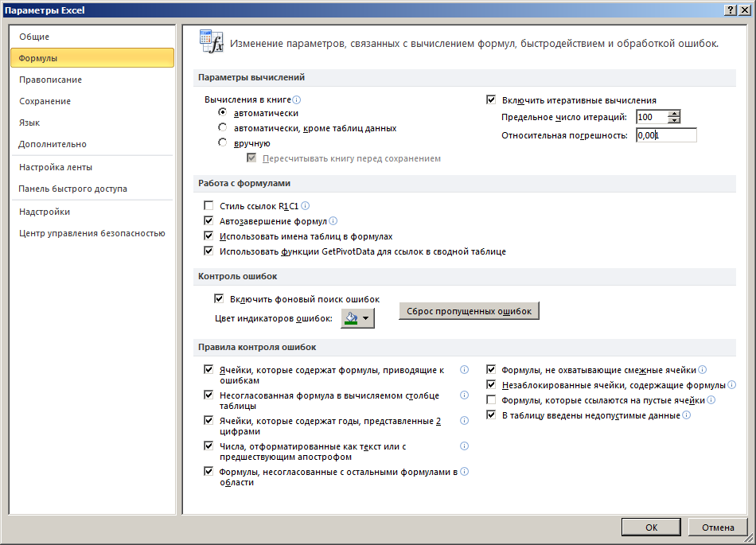Toggle Формулы, не охватывающие смежные ячейки
Image resolution: width=756 pixels, height=545 pixels.
coord(491,370)
